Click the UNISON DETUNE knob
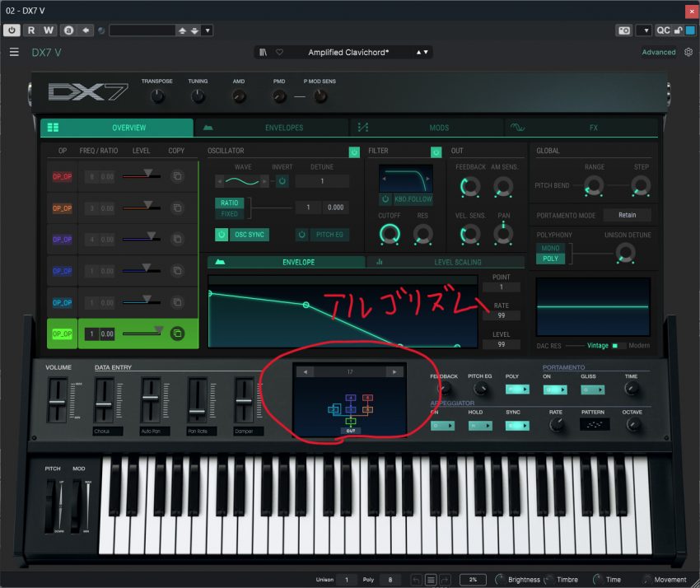The image size is (700, 588). pos(625,253)
